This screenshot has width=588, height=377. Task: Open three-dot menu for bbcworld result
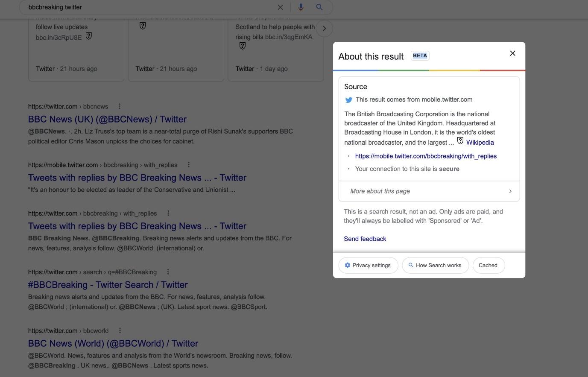click(120, 330)
